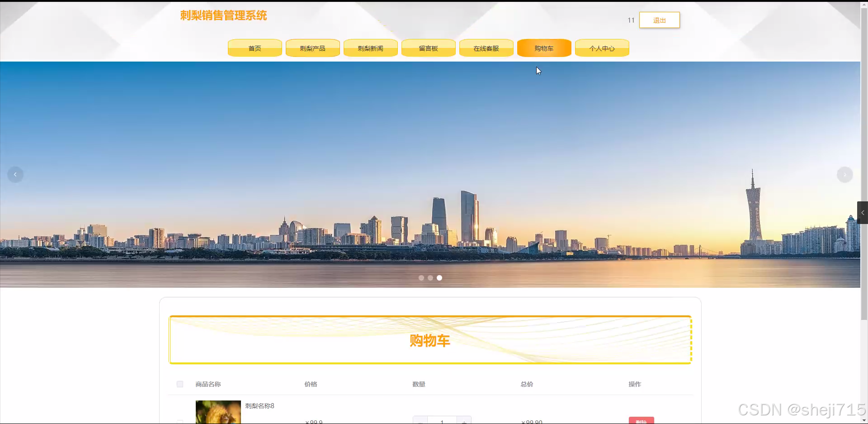Click the scroll-down arrow on the right scrollbar
Screen dimensions: 868x424
[864, 419]
